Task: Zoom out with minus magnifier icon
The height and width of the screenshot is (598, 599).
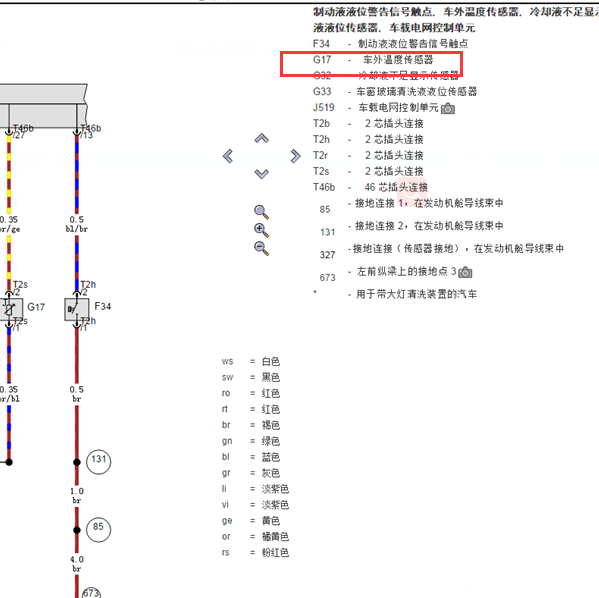Action: 261,248
